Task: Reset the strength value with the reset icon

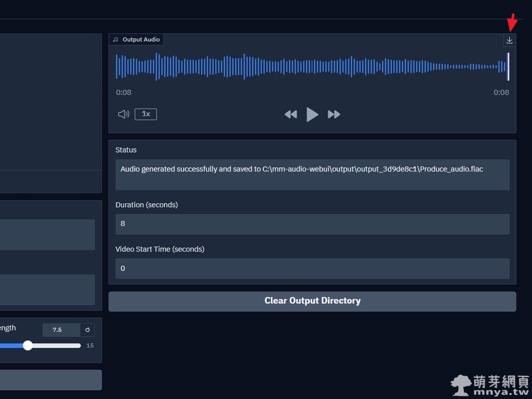Action: coord(87,330)
